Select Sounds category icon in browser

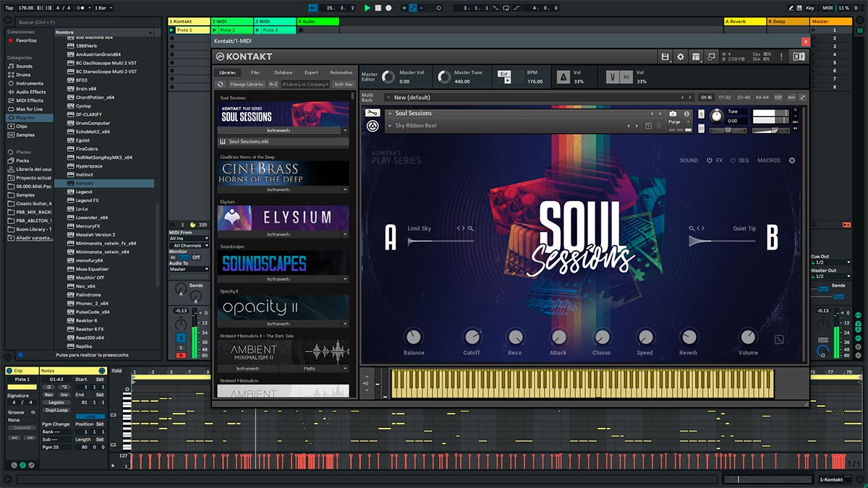coord(11,66)
